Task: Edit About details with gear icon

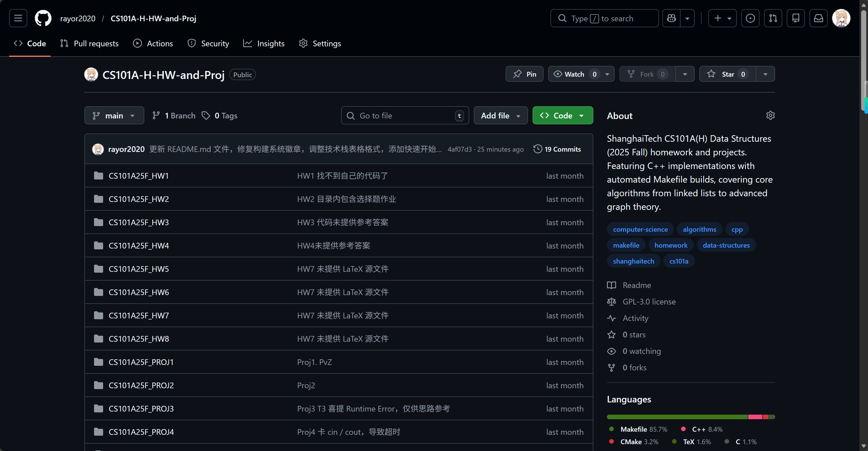Action: 770,116
